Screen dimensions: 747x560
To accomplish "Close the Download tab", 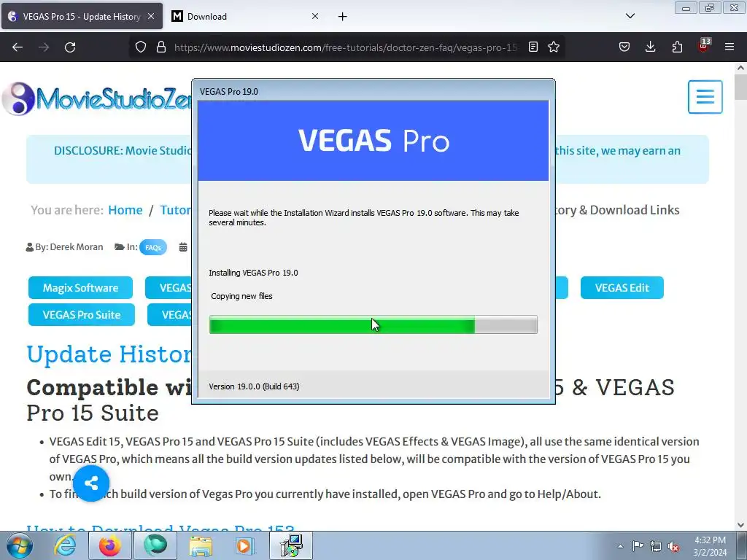I will 315,16.
